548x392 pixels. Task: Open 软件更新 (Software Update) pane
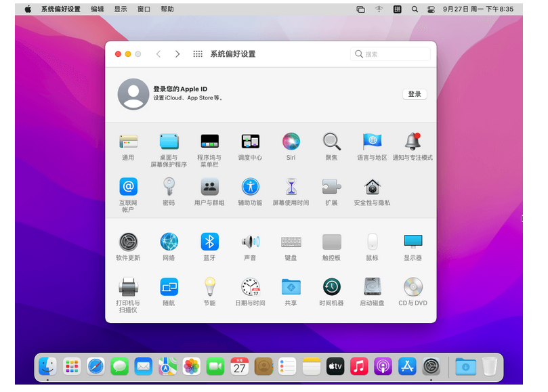coord(128,242)
